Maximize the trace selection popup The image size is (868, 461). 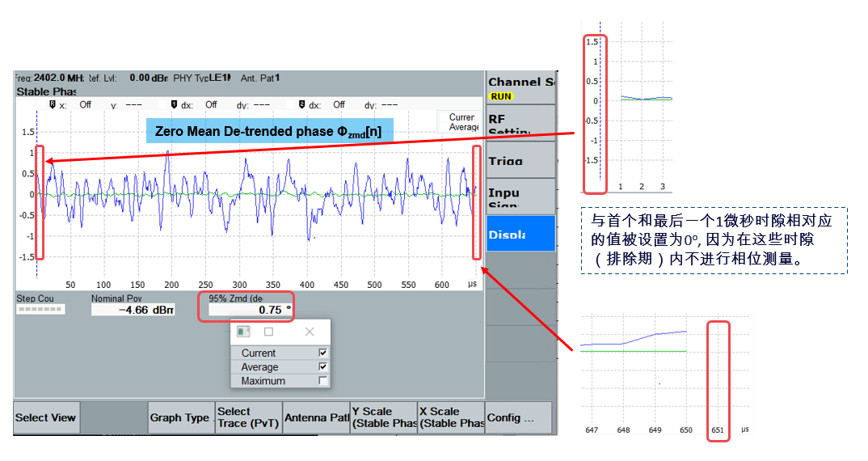pyautogui.click(x=268, y=332)
